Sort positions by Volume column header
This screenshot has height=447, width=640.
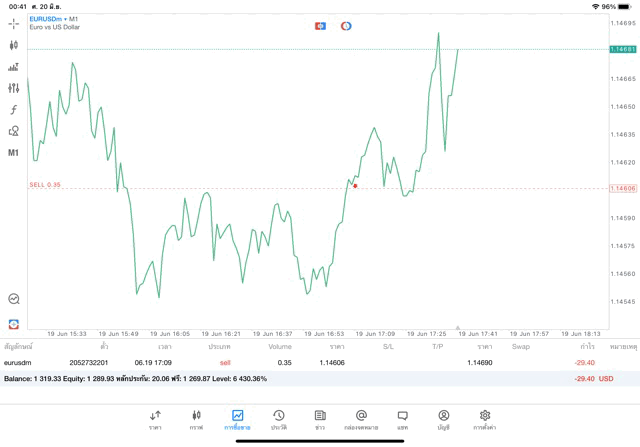tap(280, 346)
